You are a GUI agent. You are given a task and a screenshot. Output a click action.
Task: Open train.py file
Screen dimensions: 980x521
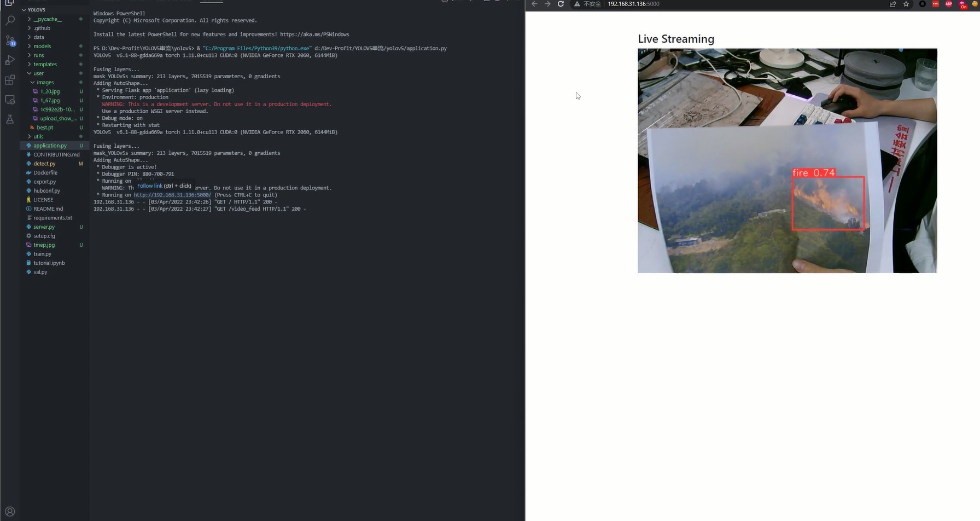(x=55, y=254)
